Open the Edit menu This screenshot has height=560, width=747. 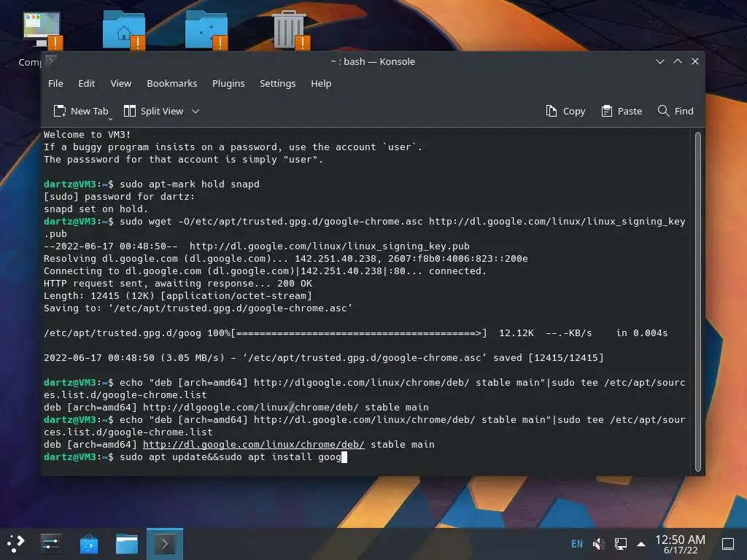pyautogui.click(x=87, y=83)
